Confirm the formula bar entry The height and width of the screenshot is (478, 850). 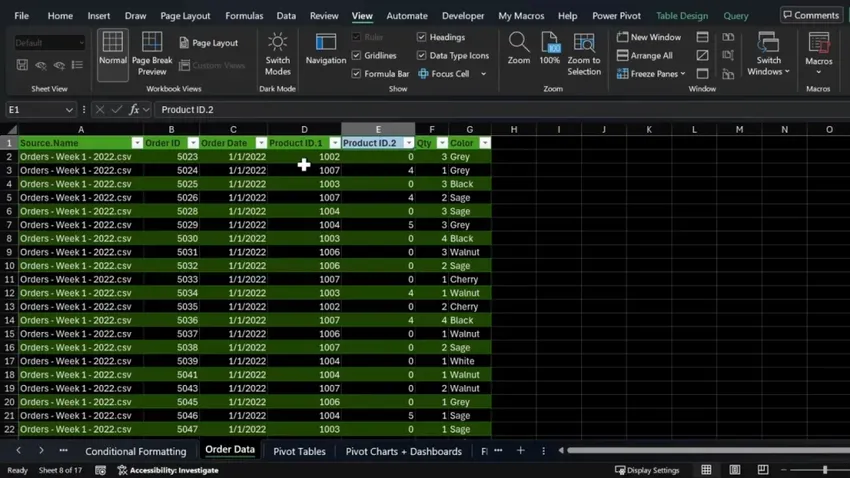coord(117,109)
